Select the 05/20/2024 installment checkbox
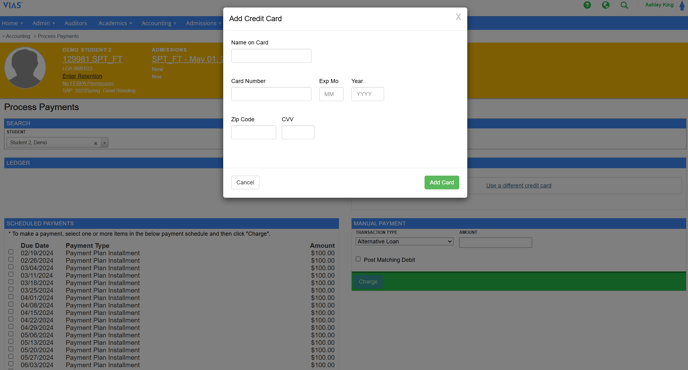688x370 pixels. pos(11,349)
